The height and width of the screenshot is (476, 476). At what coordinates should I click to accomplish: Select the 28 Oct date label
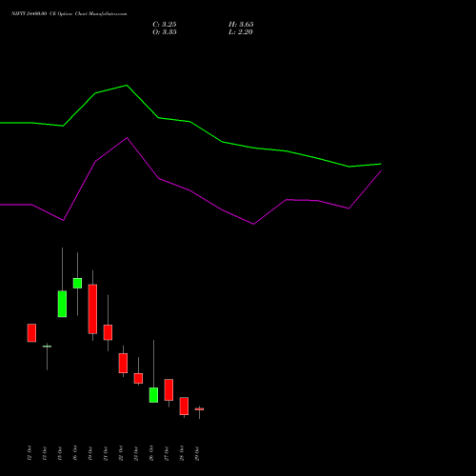(182, 453)
